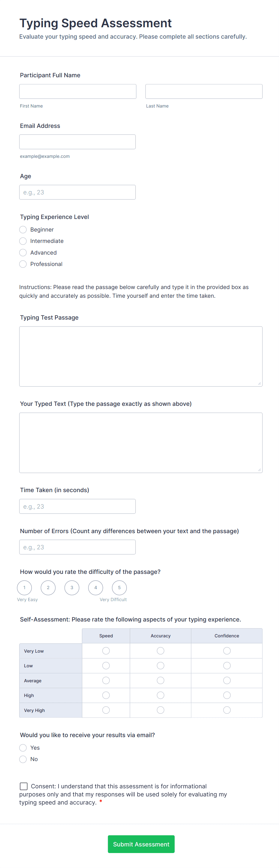The width and height of the screenshot is (279, 868).
Task: Rate passage difficulty as Very Easy
Action: click(24, 587)
